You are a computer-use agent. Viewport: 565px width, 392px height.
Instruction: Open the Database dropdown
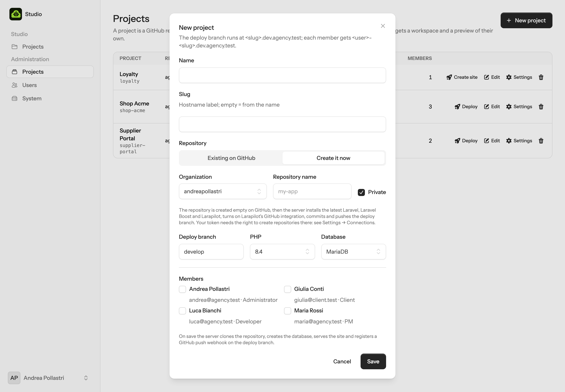pyautogui.click(x=353, y=251)
